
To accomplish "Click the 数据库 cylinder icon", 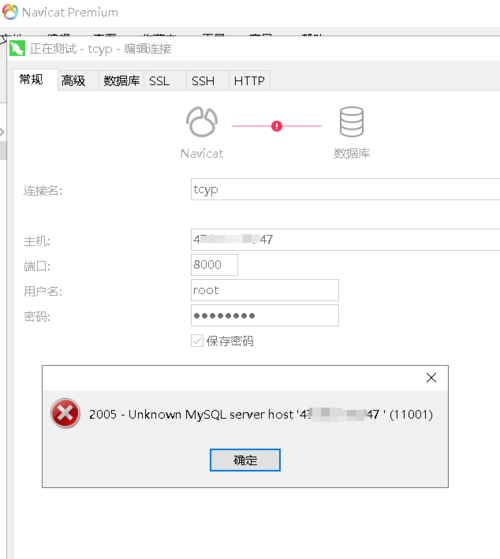I will [351, 122].
